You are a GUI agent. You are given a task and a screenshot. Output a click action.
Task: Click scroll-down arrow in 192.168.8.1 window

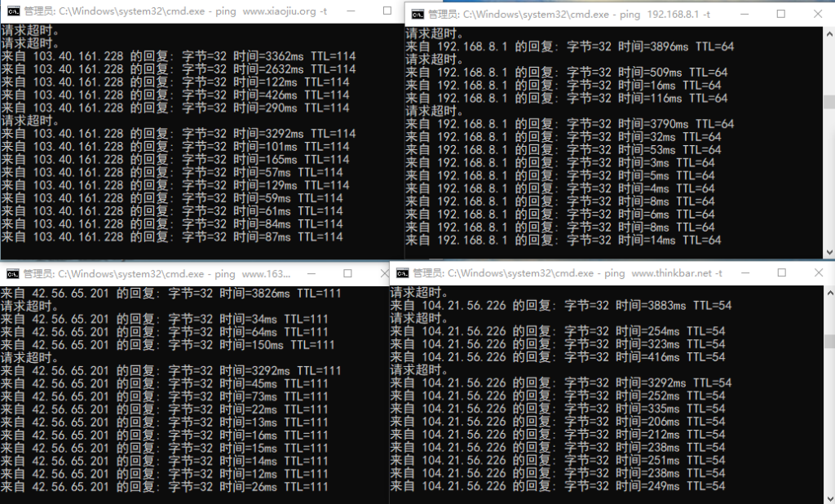click(x=829, y=253)
